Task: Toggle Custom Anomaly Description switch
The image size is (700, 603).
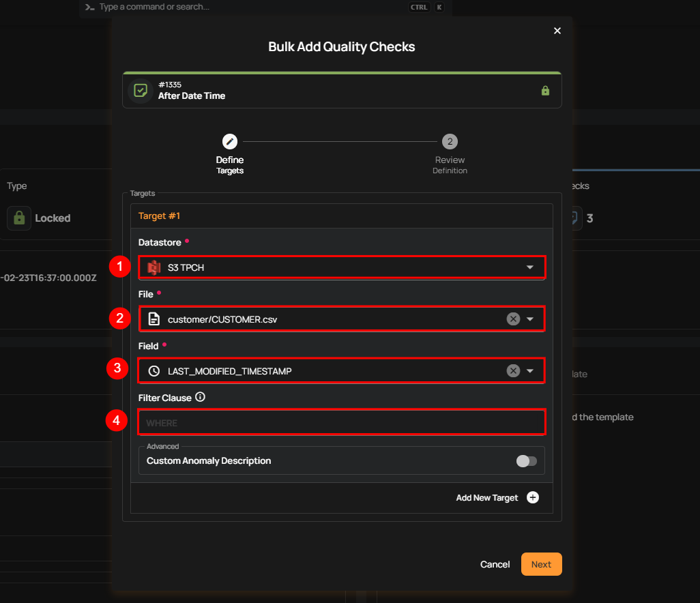Action: click(x=526, y=461)
